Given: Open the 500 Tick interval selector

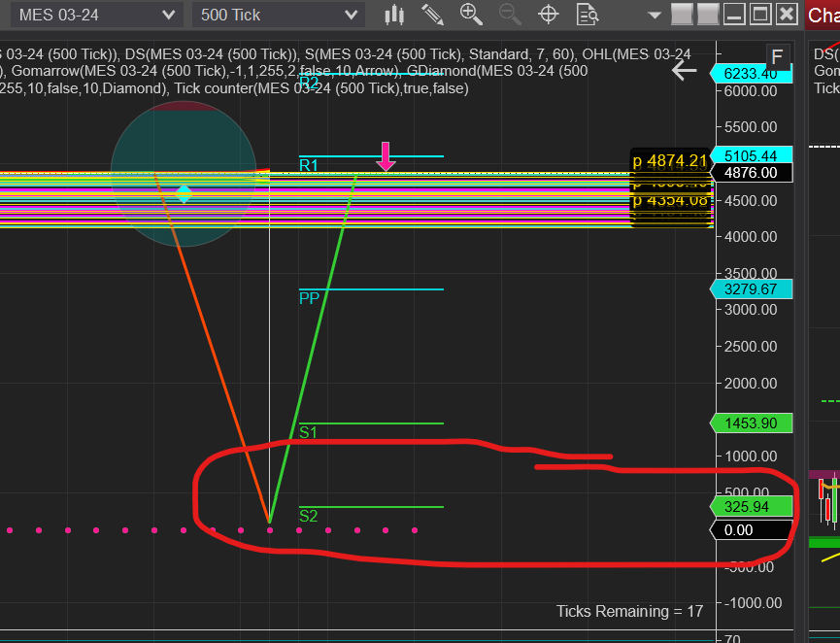Looking at the screenshot, I should [x=279, y=15].
